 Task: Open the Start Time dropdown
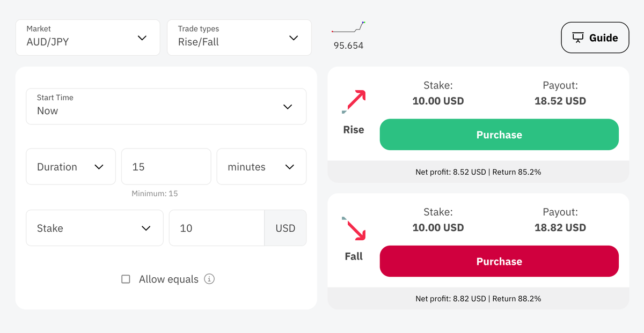click(x=166, y=106)
